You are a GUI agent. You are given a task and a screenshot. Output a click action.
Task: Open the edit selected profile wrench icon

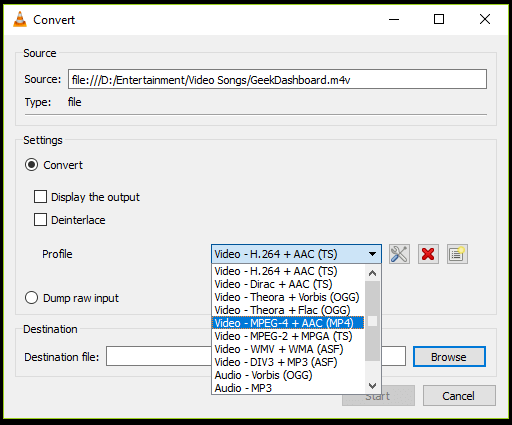pos(399,254)
